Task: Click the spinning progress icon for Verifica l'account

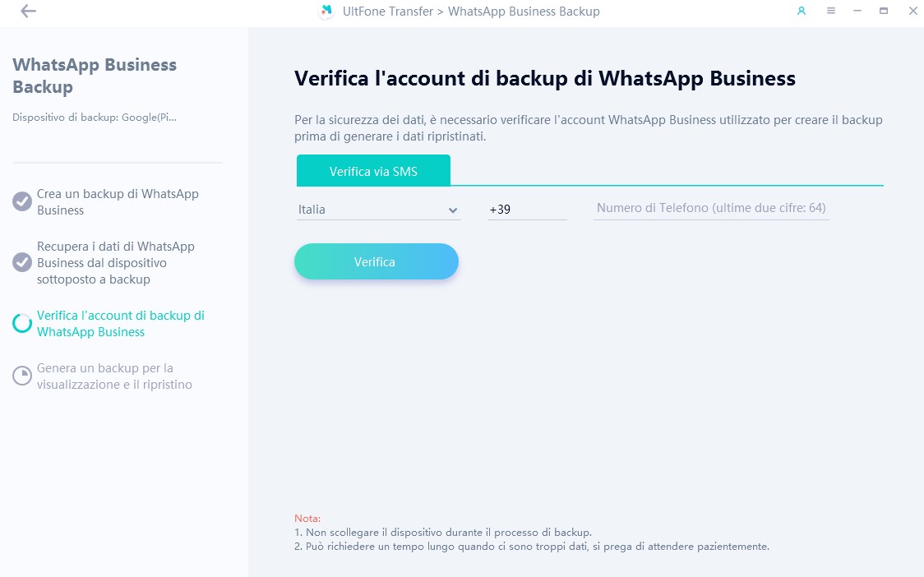Action: click(22, 324)
